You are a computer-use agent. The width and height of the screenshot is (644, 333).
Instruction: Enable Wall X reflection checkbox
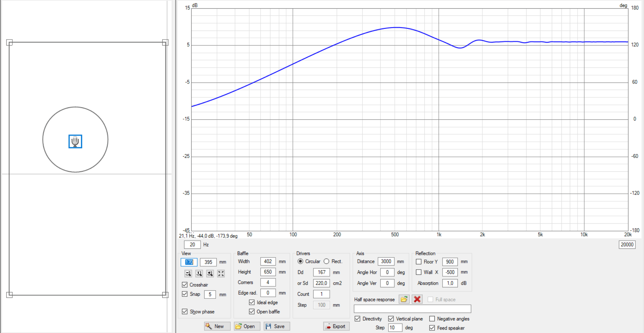[419, 272]
